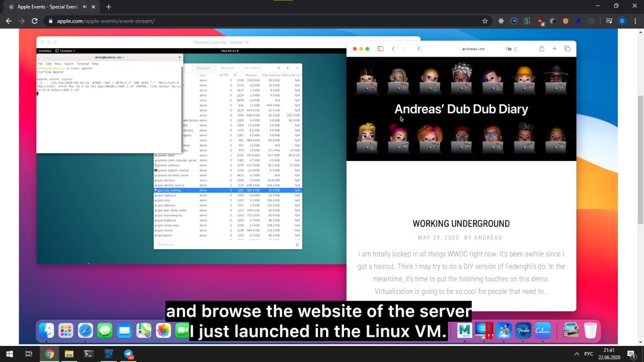Select the gsd-a11y-settings process row
Screen dimensions: 644x362
227,191
